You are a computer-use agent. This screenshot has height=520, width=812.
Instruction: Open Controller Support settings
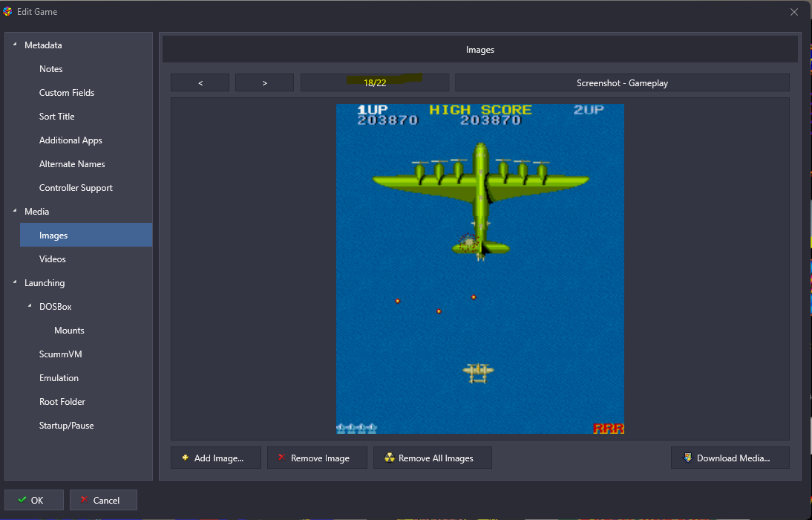(76, 188)
